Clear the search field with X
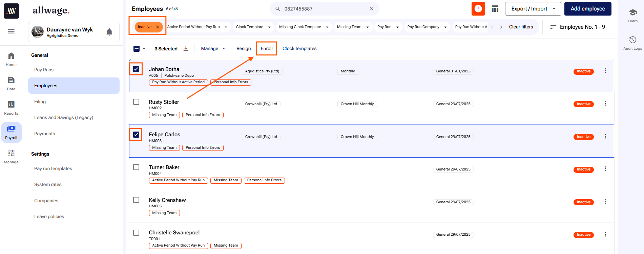The image size is (644, 254). [x=371, y=9]
